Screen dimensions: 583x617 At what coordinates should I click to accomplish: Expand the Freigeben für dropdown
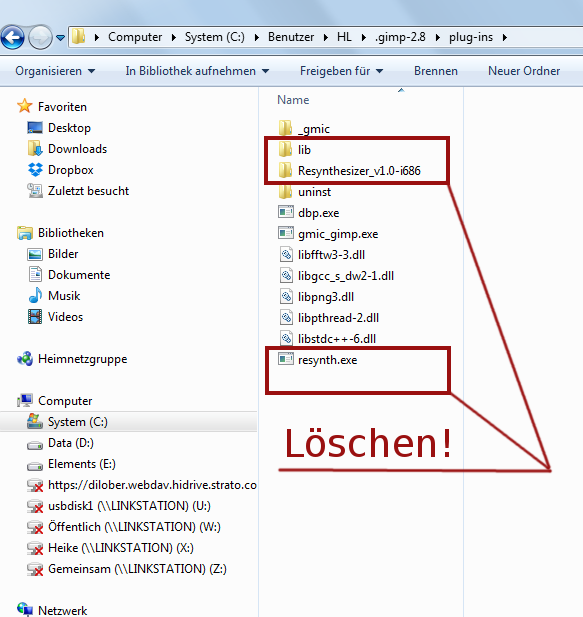[x=341, y=71]
